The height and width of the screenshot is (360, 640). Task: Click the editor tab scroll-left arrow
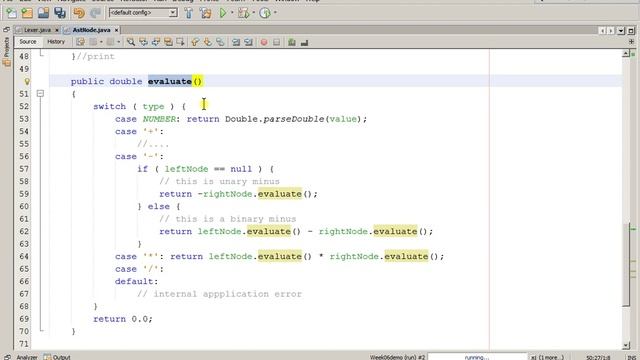coord(602,31)
